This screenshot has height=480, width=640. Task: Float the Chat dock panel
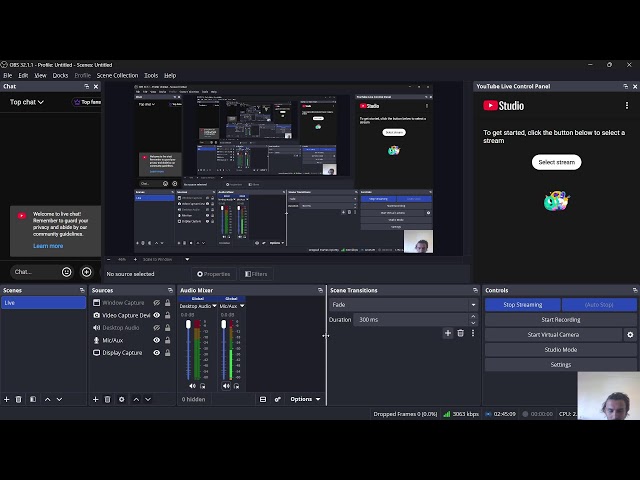pos(87,87)
